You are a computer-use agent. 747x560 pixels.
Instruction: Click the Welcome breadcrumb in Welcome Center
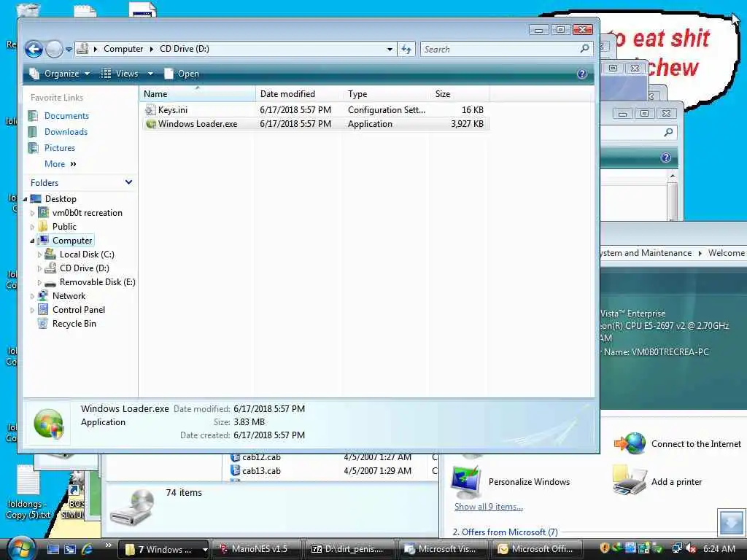[x=726, y=253]
